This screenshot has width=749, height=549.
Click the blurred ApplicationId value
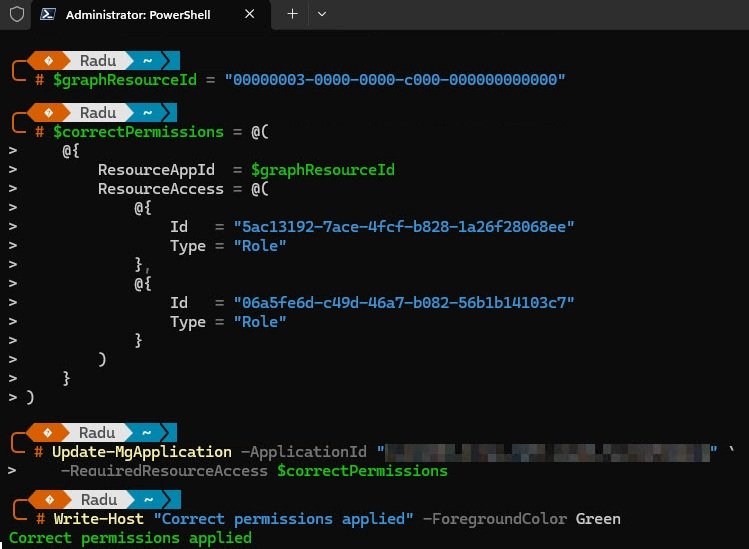click(x=548, y=452)
